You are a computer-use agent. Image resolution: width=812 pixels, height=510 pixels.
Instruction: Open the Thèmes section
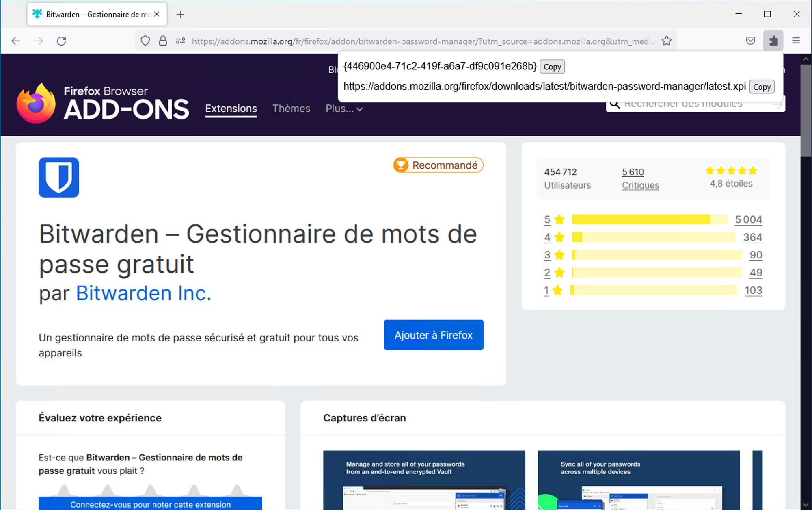click(x=291, y=109)
